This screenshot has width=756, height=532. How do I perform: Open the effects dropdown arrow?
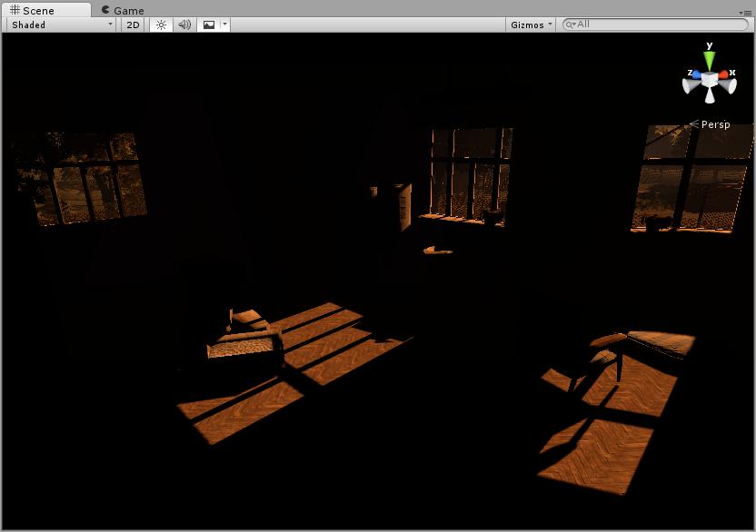pos(224,25)
